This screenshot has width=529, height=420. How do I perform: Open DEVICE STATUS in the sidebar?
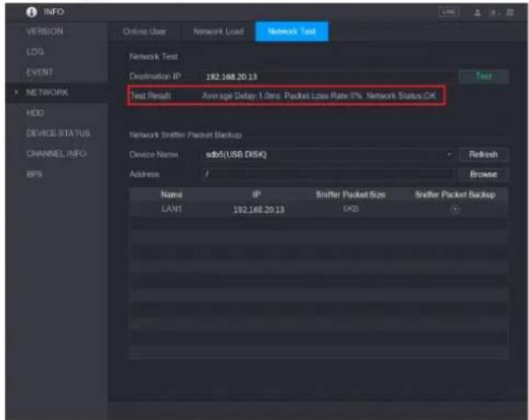pos(58,133)
